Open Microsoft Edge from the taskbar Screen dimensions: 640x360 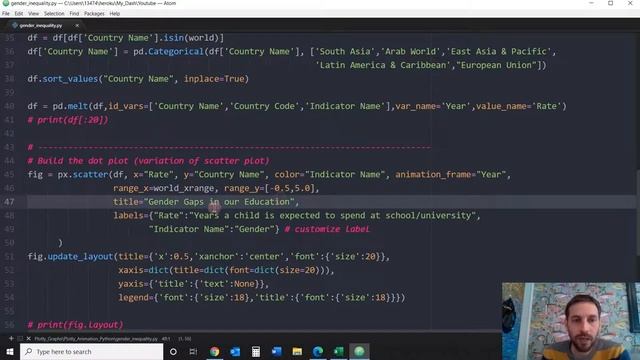click(x=318, y=351)
